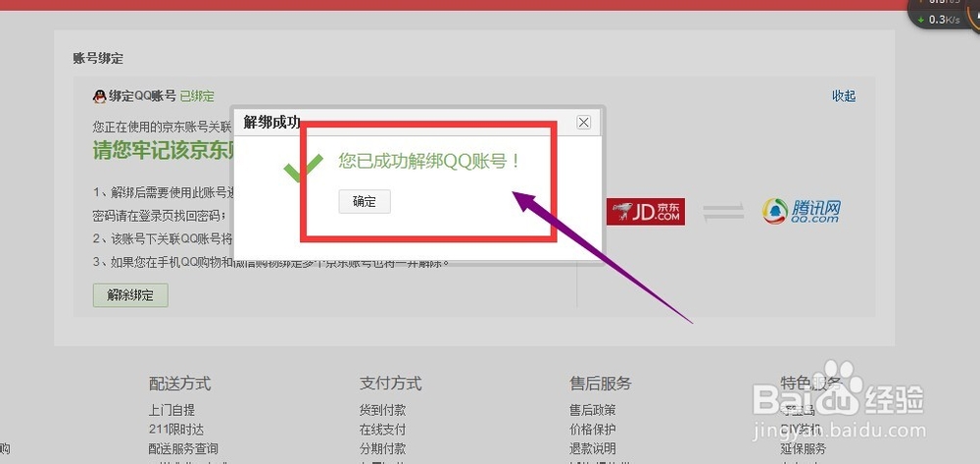Open the 211限时达 link
Screen dimensions: 980x464
click(176, 430)
